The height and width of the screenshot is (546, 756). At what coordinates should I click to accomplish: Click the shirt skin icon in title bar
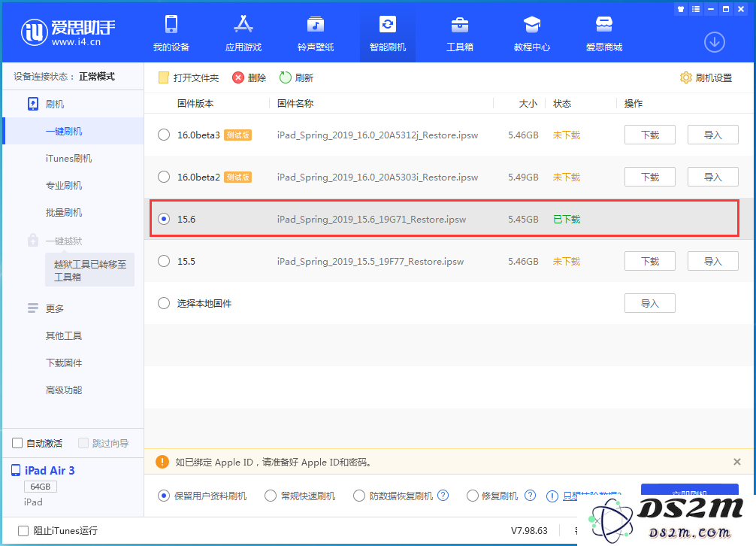pyautogui.click(x=681, y=9)
